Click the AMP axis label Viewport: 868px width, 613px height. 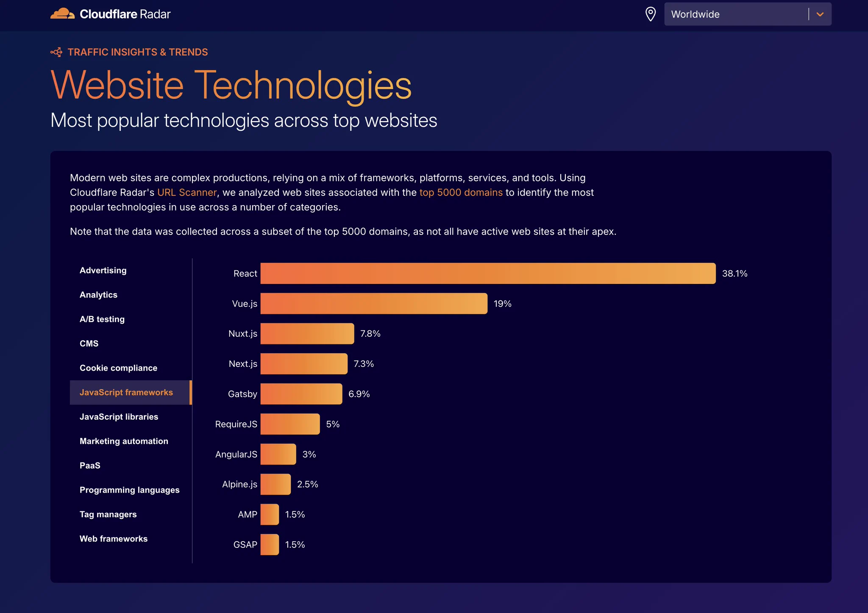[x=248, y=514]
